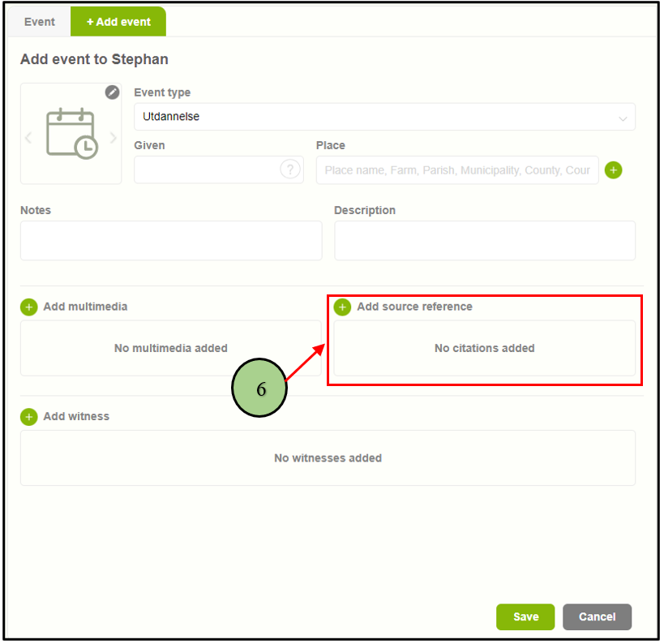
Task: Show next event icon with right arrow
Action: [114, 138]
